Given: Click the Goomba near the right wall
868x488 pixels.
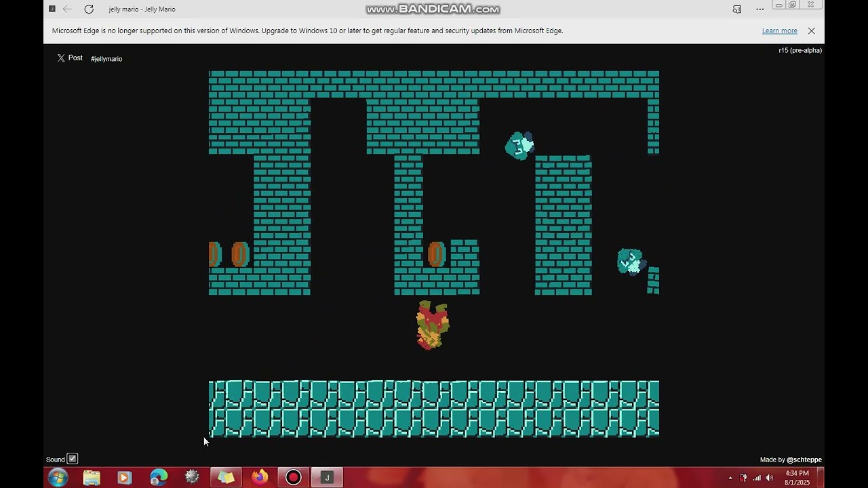Looking at the screenshot, I should pyautogui.click(x=631, y=262).
